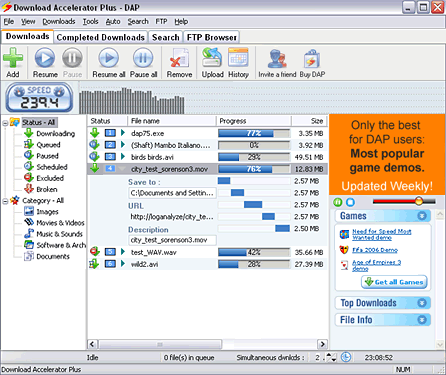Open the Auto menu
Image resolution: width=446 pixels, height=375 pixels.
point(113,22)
